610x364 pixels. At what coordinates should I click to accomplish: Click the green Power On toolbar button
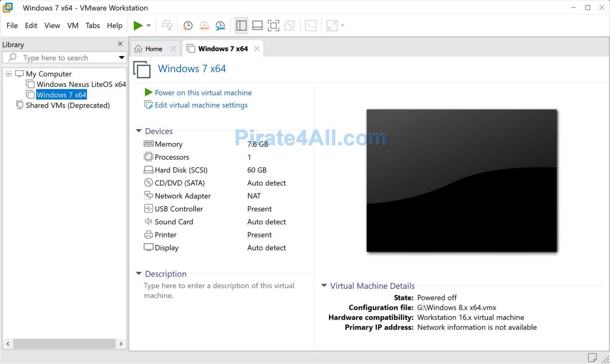click(138, 25)
